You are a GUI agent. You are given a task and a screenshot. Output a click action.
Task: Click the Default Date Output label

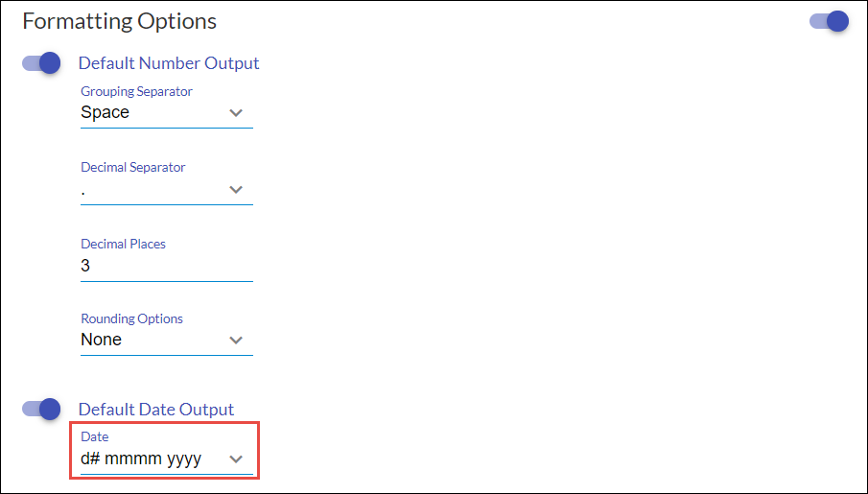pyautogui.click(x=156, y=410)
